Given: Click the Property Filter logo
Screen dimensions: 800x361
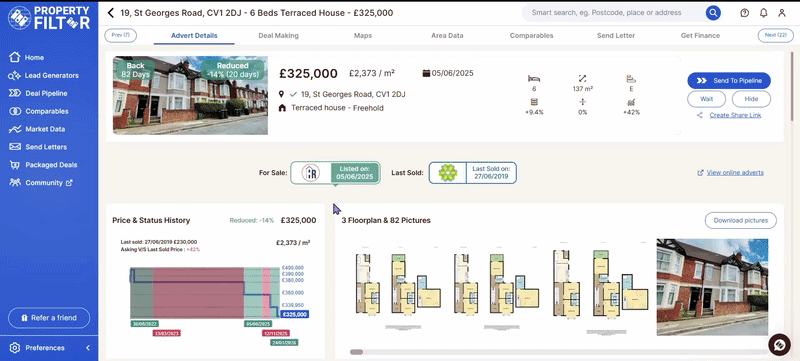Looking at the screenshot, I should [49, 17].
